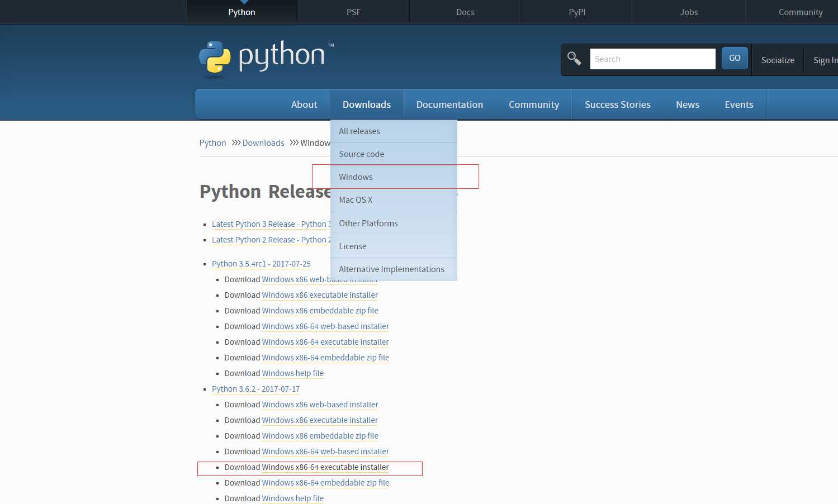Open the News navigation menu
The width and height of the screenshot is (838, 504).
[688, 104]
